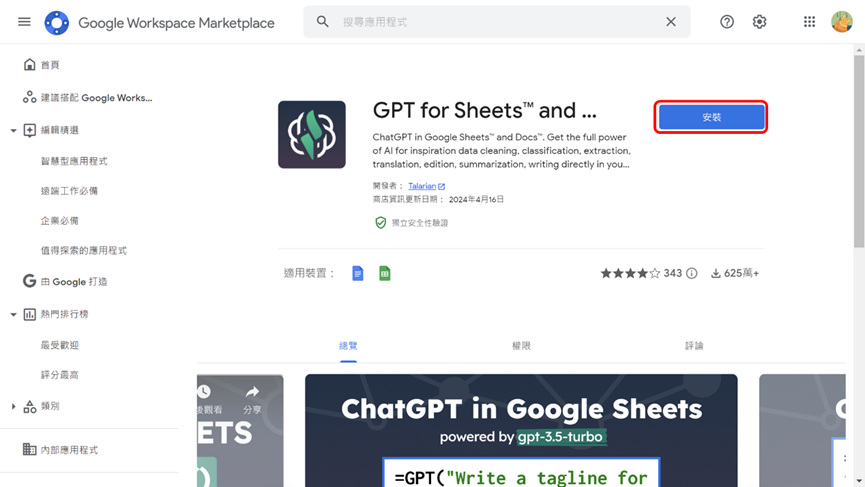Open the Talarian developer link
Image resolution: width=865 pixels, height=487 pixels.
click(x=426, y=186)
